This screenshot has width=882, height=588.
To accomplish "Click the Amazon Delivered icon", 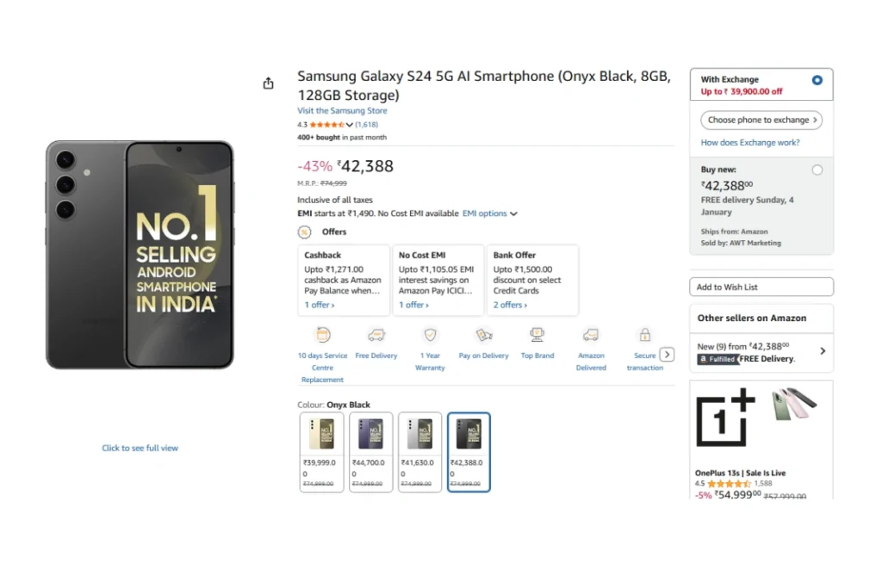I will [591, 335].
